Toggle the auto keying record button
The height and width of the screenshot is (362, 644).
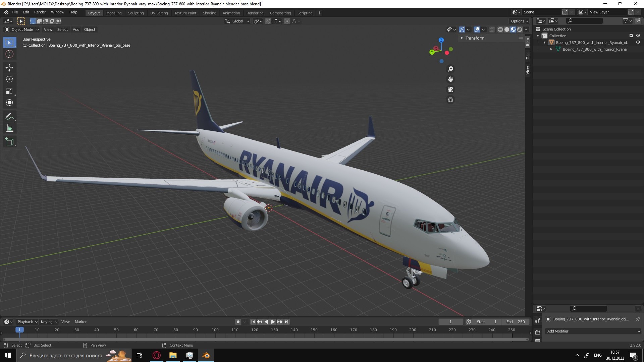coord(238,322)
